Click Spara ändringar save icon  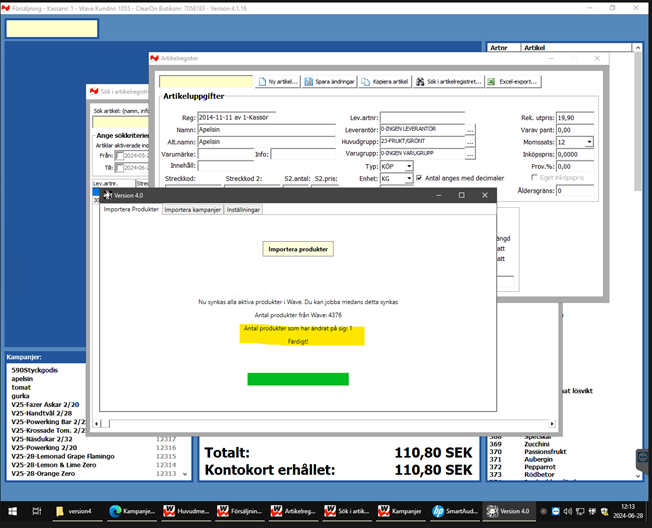[329, 81]
